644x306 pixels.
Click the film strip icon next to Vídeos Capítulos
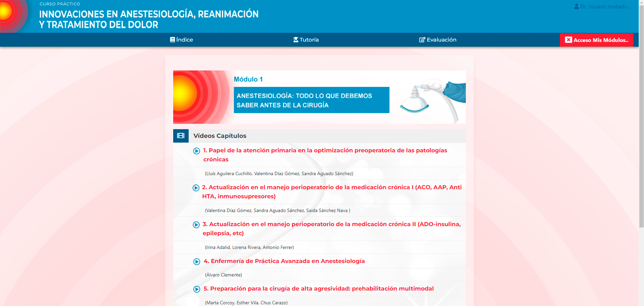tap(181, 136)
